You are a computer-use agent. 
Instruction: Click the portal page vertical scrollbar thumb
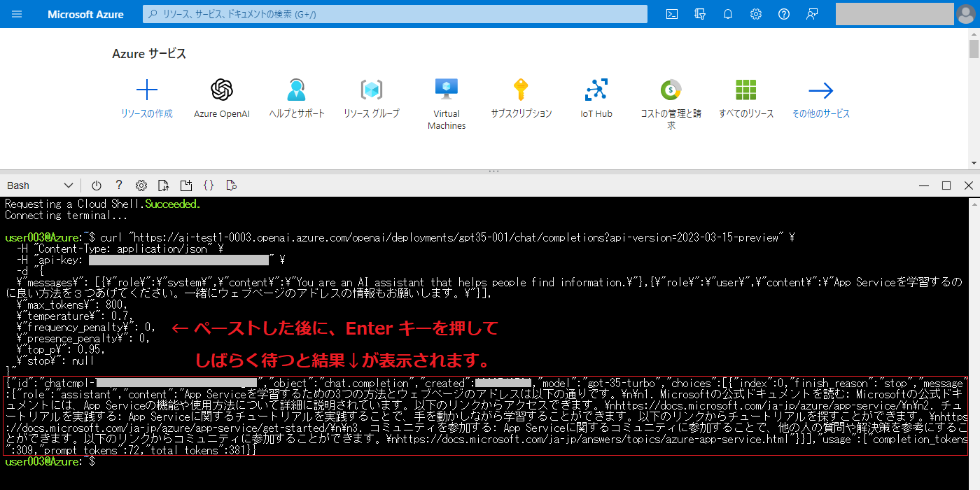click(974, 49)
